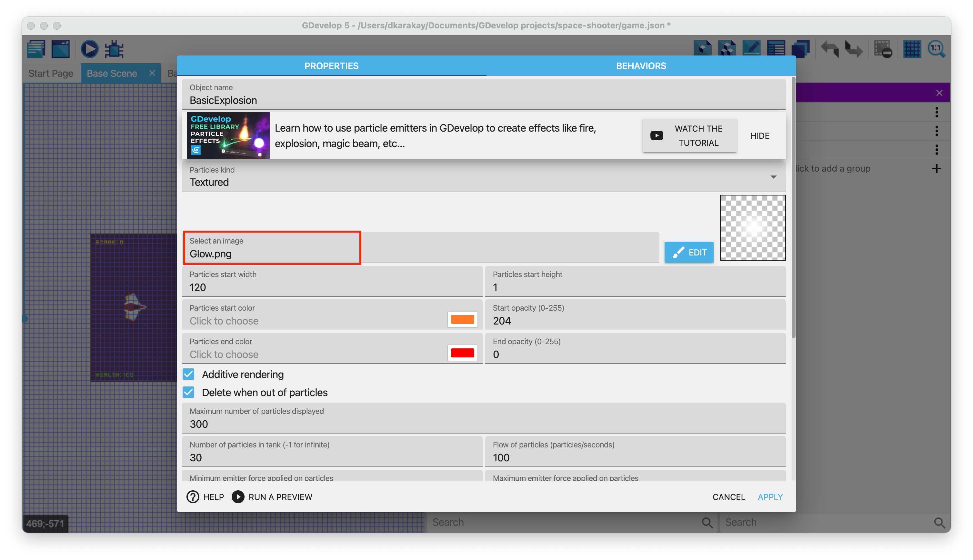Click the Glow.png image preview thumbnail
This screenshot has height=560, width=973.
point(752,228)
